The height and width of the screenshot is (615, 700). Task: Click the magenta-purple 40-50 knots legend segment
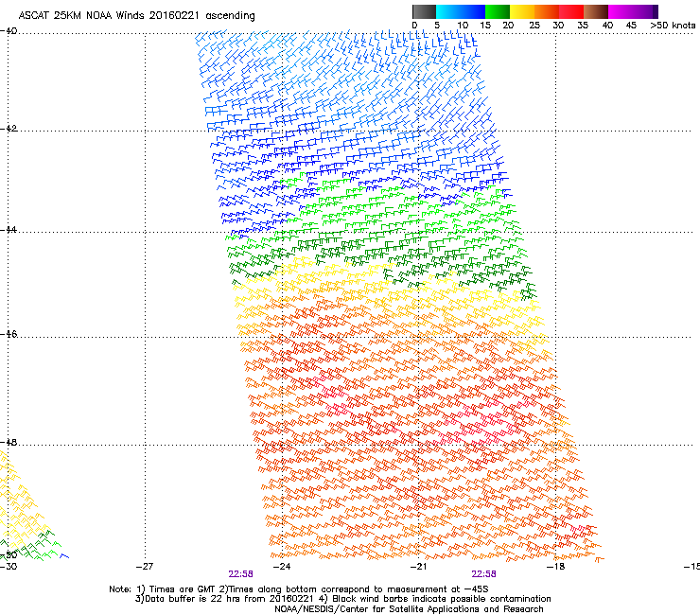click(x=633, y=11)
